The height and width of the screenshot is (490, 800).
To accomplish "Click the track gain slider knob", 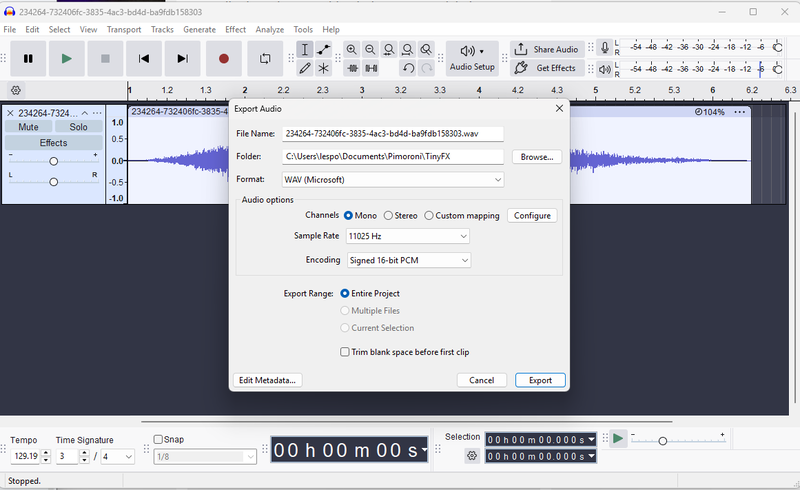I will coord(54,159).
